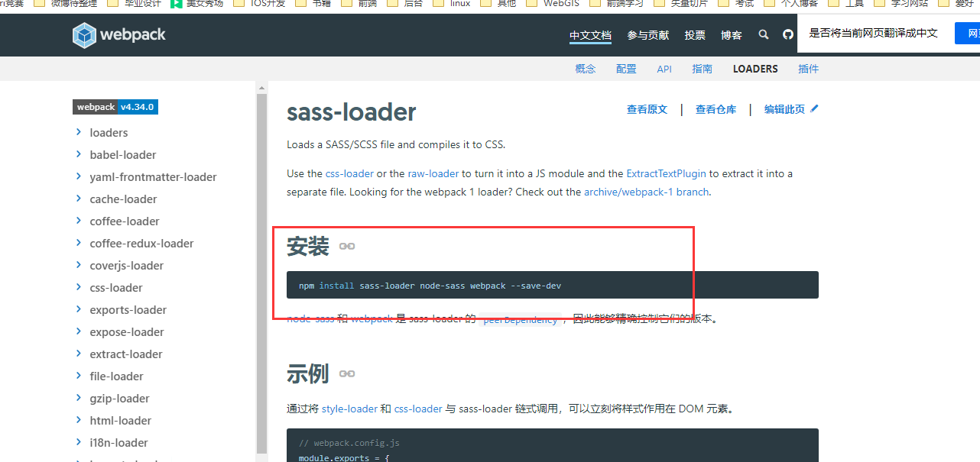Viewport: 980px width, 462px height.
Task: Switch to the 配置 tab
Action: (626, 69)
